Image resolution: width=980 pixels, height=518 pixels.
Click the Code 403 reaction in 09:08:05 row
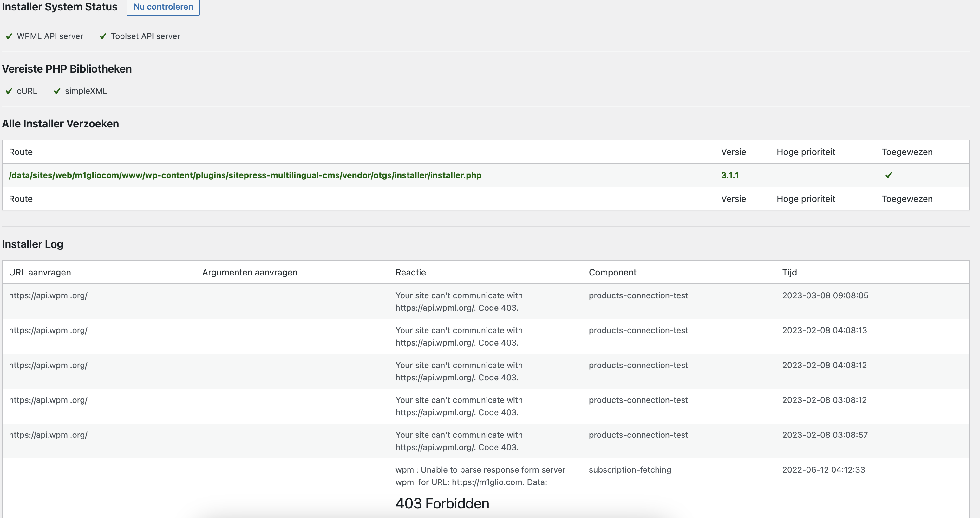(459, 302)
